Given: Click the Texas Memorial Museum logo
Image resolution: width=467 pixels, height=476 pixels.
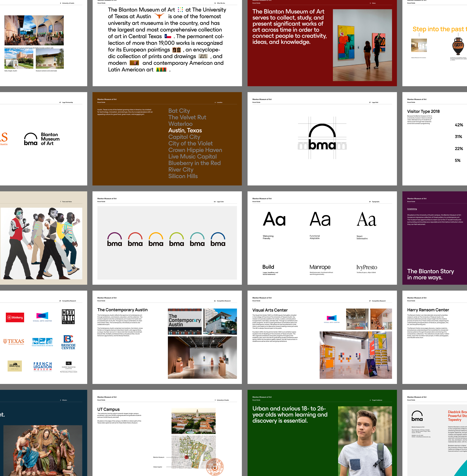Looking at the screenshot, I should [42, 342].
